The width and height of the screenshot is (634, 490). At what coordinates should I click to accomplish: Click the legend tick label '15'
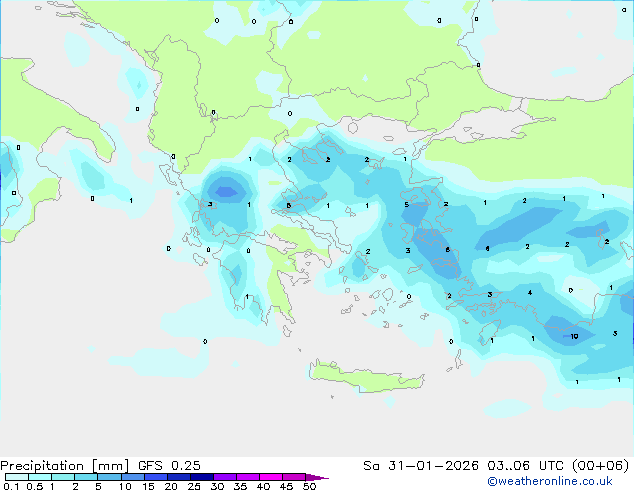[x=148, y=486]
